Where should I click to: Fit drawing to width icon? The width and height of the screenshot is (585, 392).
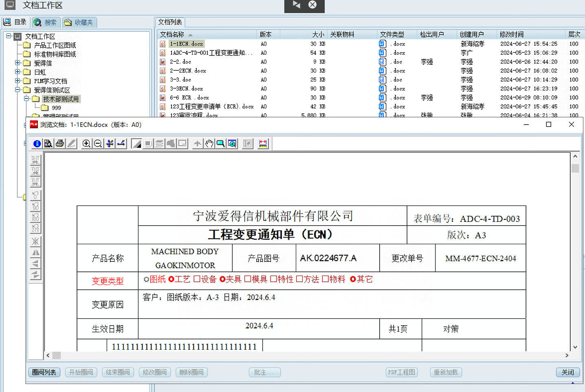click(x=121, y=144)
